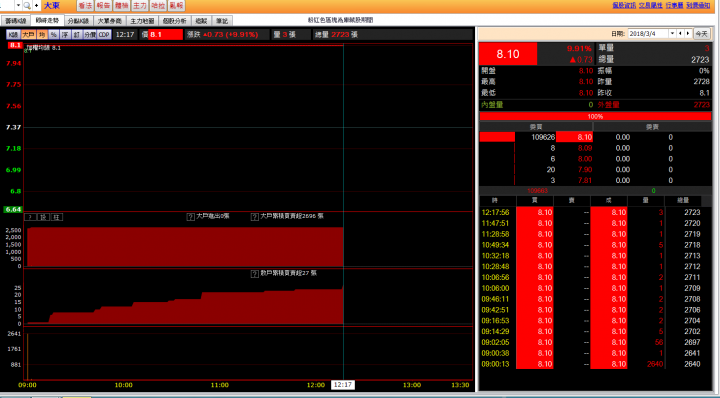
Task: Click the 內盤量 label
Action: point(492,105)
